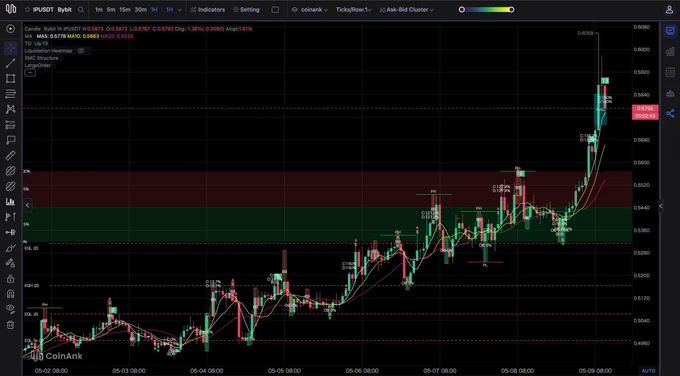Click the heatmap color gradient bar
This screenshot has height=376, width=680.
[x=487, y=10]
